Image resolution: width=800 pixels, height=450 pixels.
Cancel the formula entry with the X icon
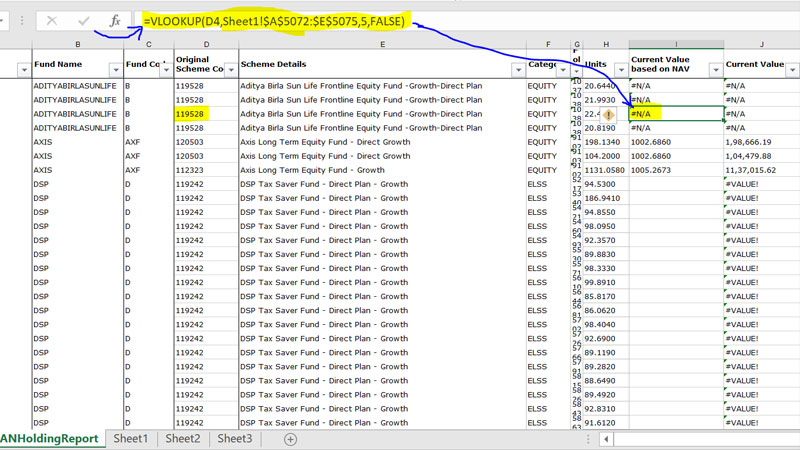coord(52,21)
